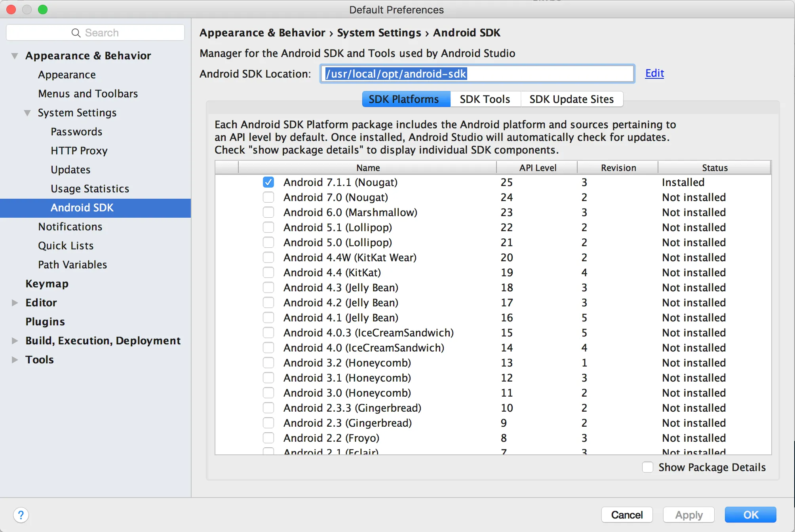Image resolution: width=795 pixels, height=532 pixels.
Task: Collapse System Settings tree node
Action: point(27,113)
